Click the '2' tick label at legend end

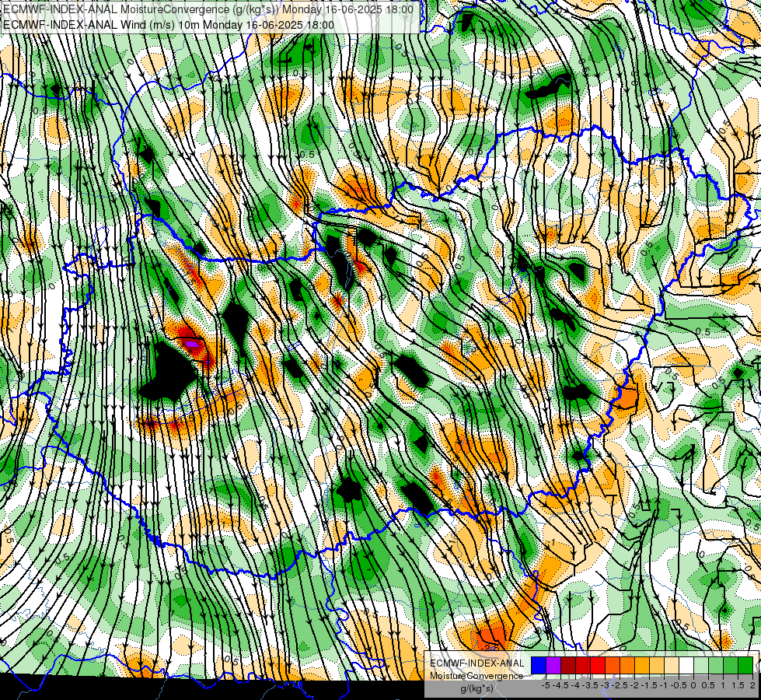(x=752, y=685)
